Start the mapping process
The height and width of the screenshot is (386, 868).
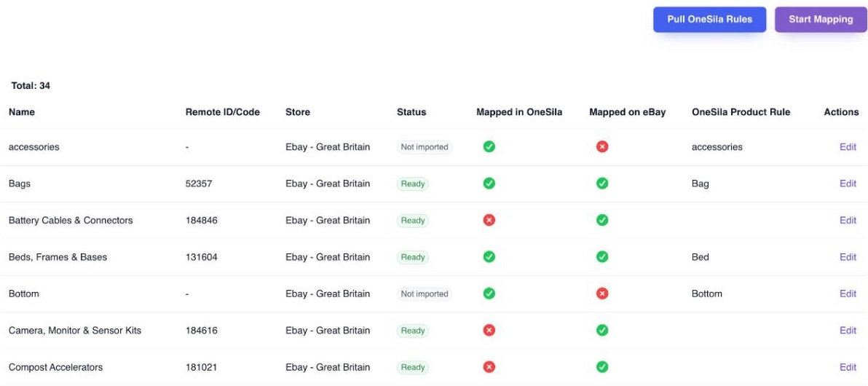coord(821,20)
